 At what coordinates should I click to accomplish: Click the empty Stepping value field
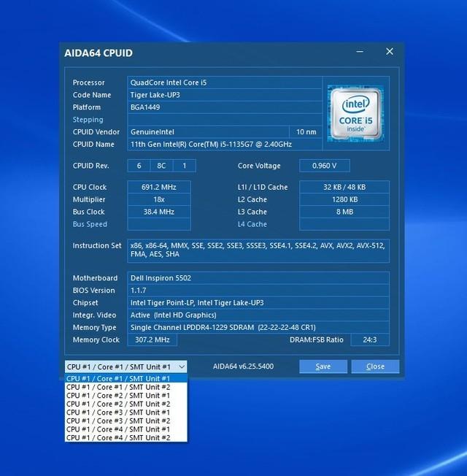click(225, 120)
